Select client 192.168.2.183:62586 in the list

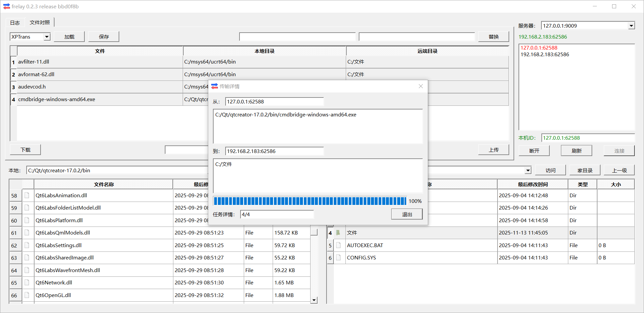(x=545, y=55)
